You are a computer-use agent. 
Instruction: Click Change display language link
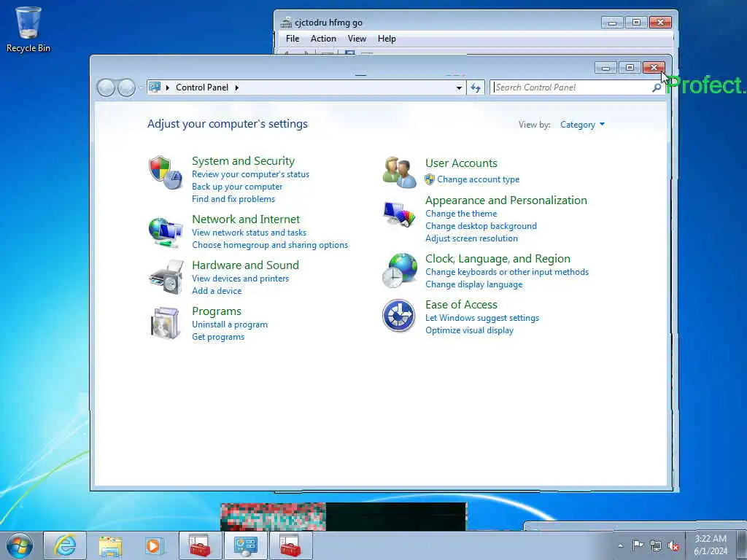click(473, 284)
